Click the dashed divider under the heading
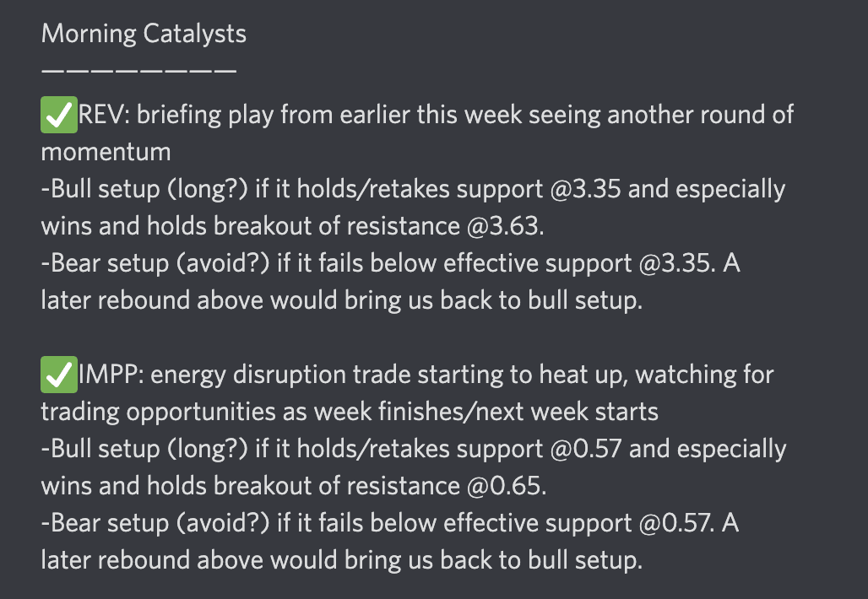 138,71
